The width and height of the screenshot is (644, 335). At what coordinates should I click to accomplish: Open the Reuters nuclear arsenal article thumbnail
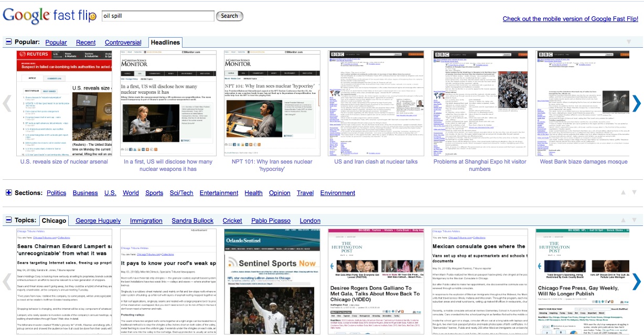(64, 103)
